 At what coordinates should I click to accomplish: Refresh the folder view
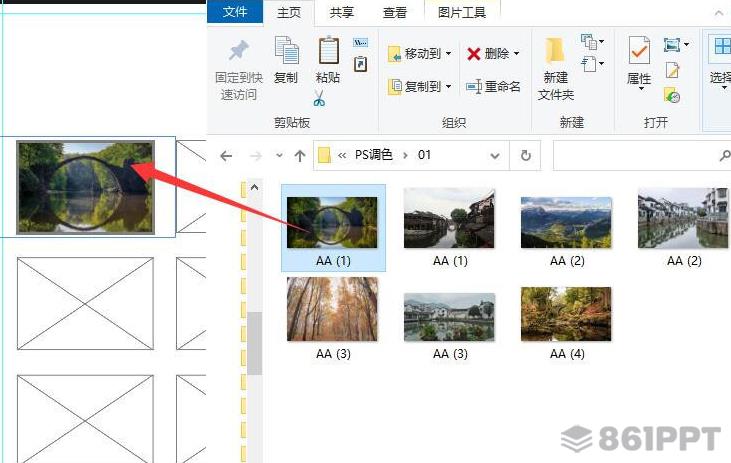point(526,155)
